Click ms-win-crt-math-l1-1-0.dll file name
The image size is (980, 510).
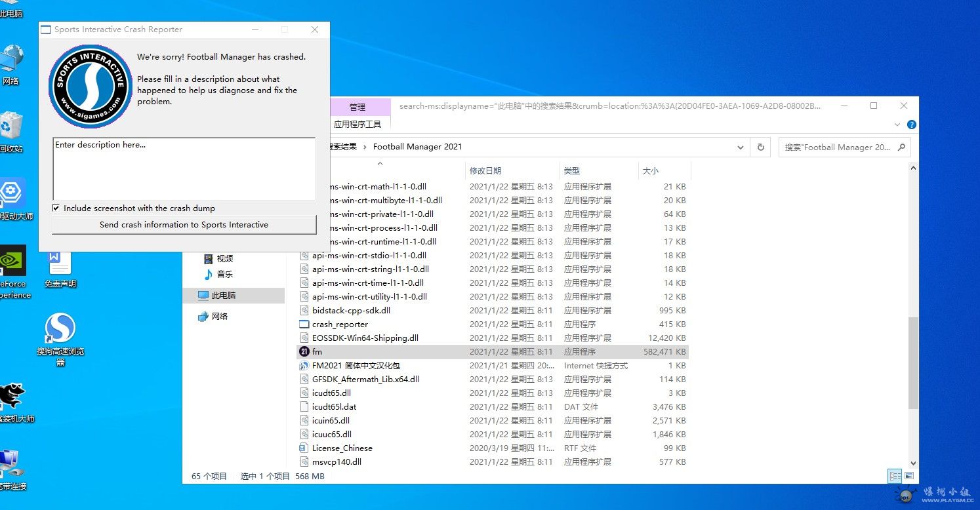tap(378, 187)
